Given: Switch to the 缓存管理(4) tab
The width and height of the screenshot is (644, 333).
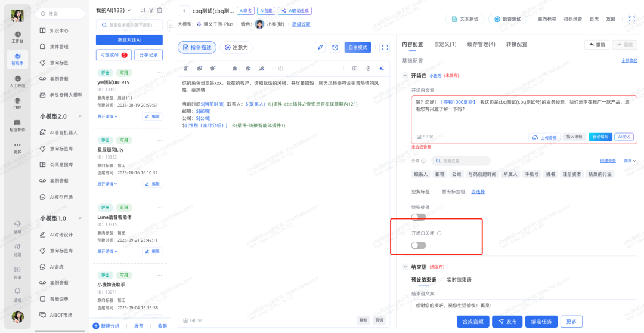Looking at the screenshot, I should tap(480, 44).
